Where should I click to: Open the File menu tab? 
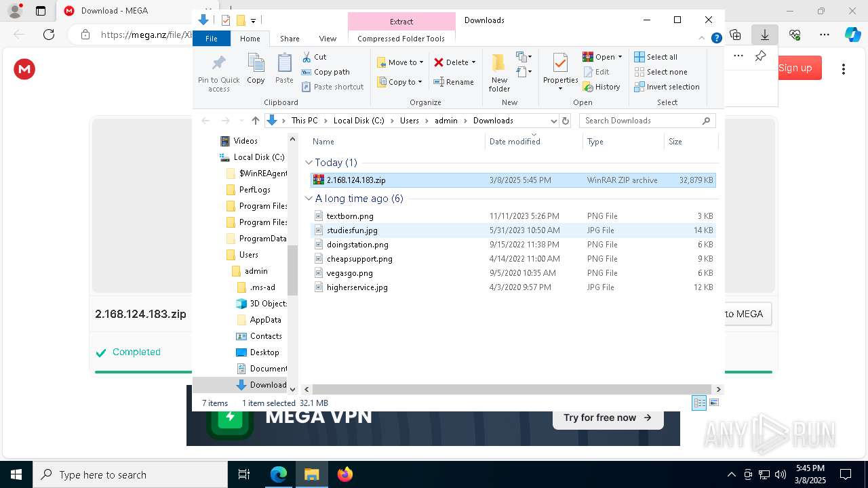click(x=212, y=39)
